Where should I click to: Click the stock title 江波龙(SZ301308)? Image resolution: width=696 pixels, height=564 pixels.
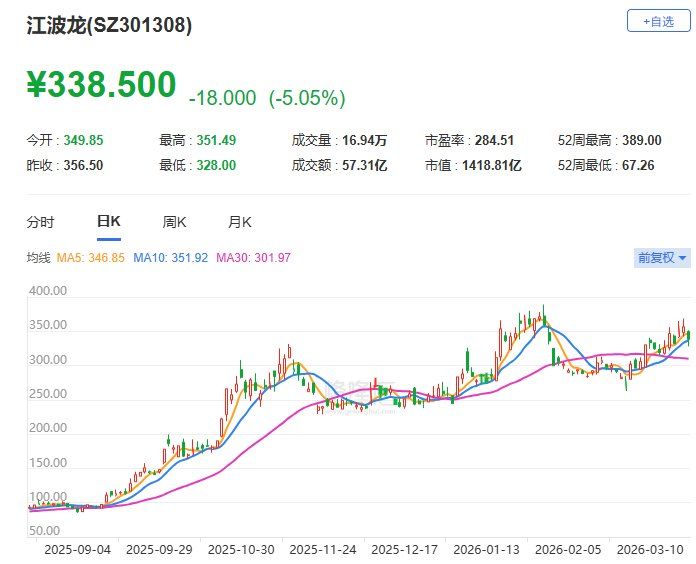tap(109, 25)
